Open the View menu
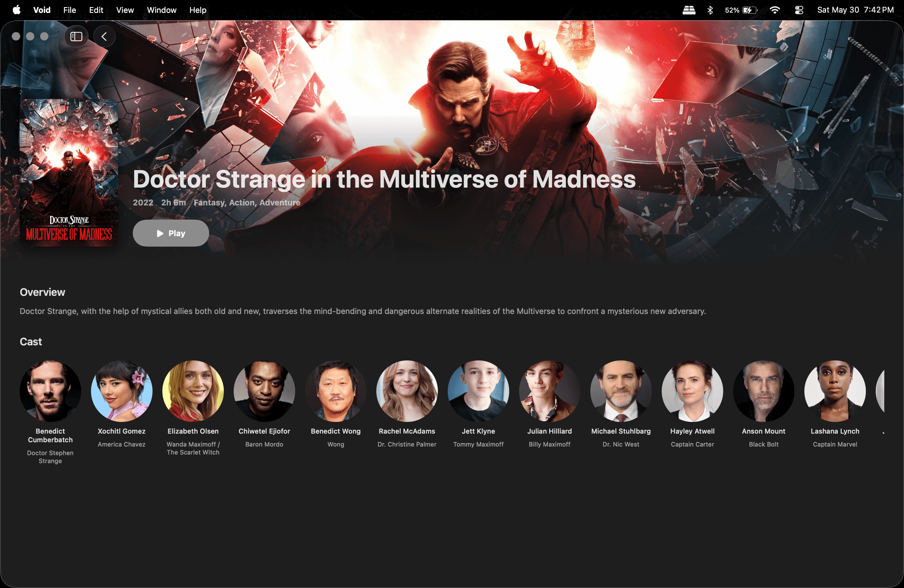 [x=125, y=10]
